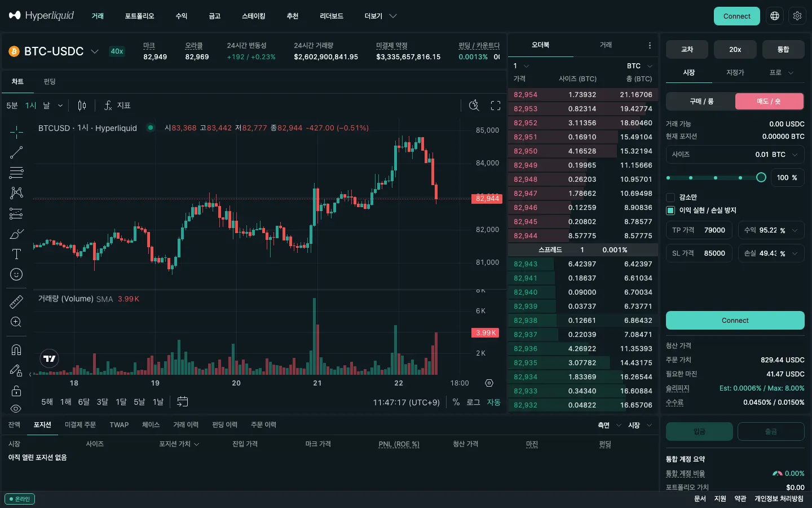
Task: Open the settings gear in header
Action: pos(797,16)
